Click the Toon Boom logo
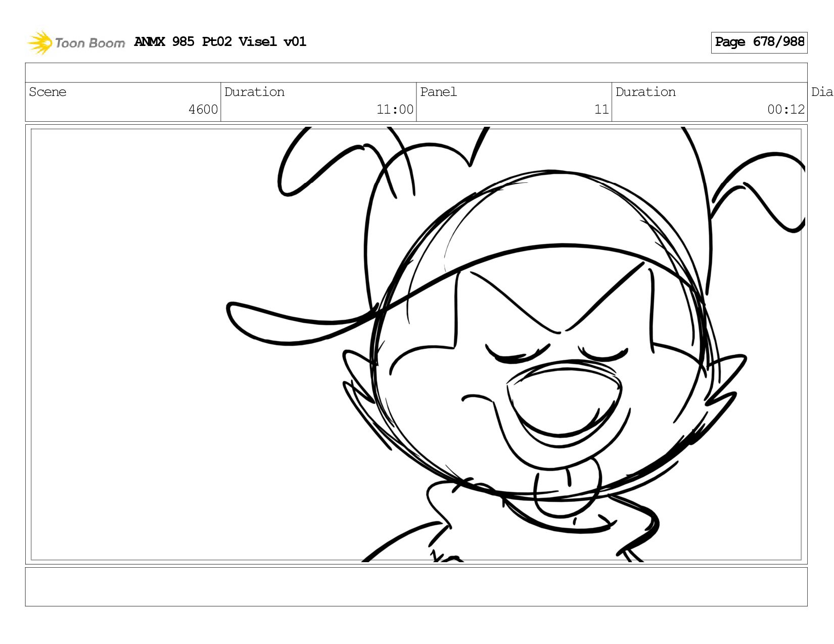Image resolution: width=834 pixels, height=644 pixels. pyautogui.click(x=76, y=42)
